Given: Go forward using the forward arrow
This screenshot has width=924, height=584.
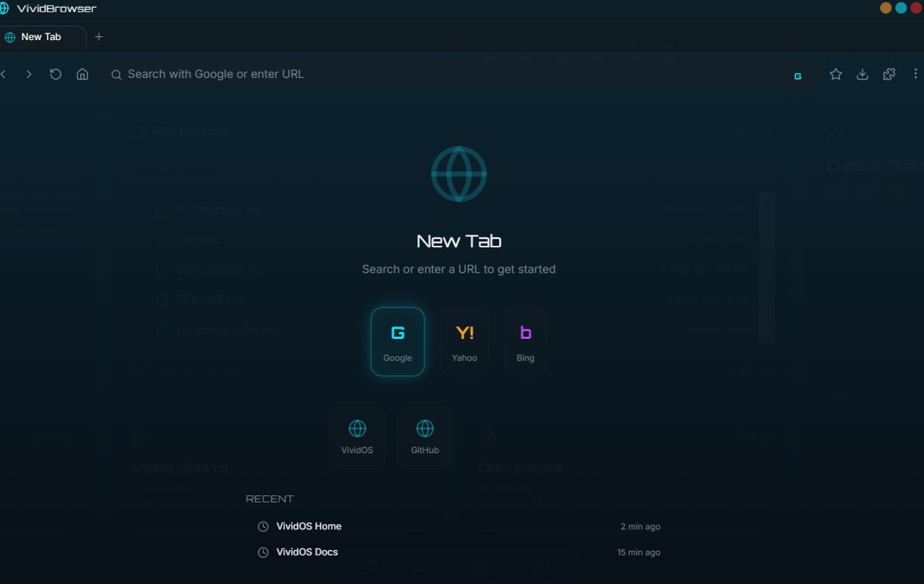Looking at the screenshot, I should 28,74.
